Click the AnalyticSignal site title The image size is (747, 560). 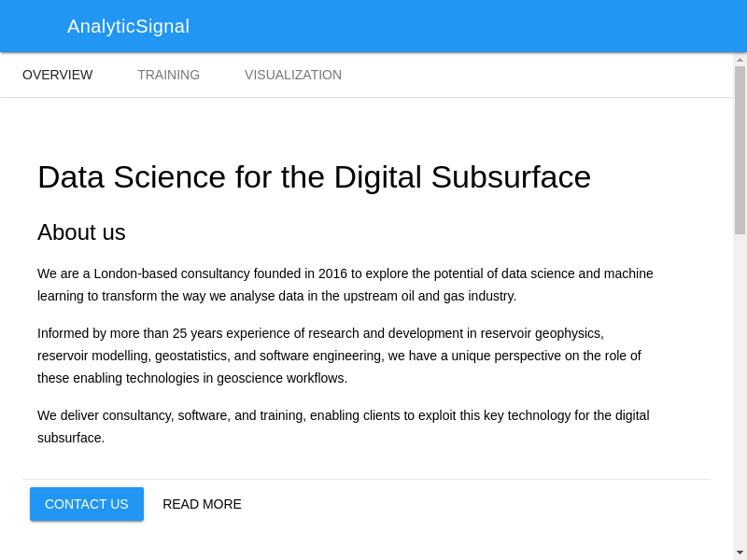128,26
